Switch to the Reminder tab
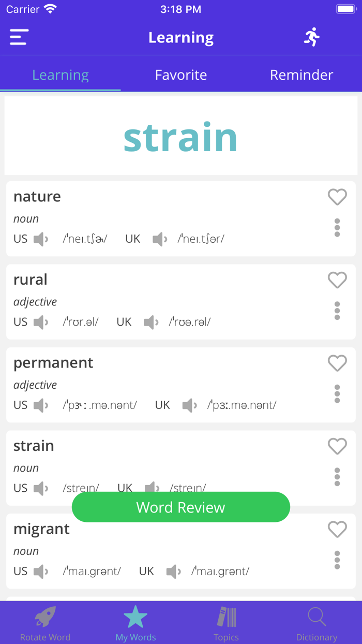Viewport: 362px width, 644px height. 301,75
